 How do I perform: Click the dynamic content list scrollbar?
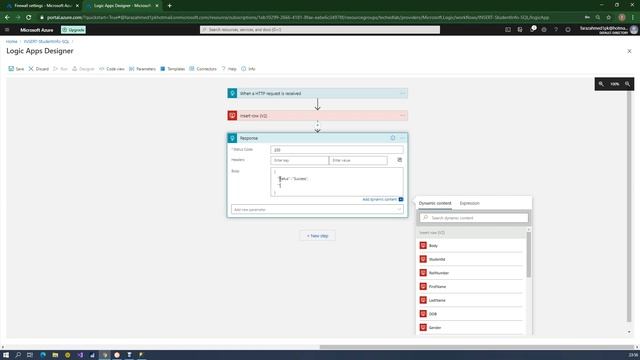point(529,254)
